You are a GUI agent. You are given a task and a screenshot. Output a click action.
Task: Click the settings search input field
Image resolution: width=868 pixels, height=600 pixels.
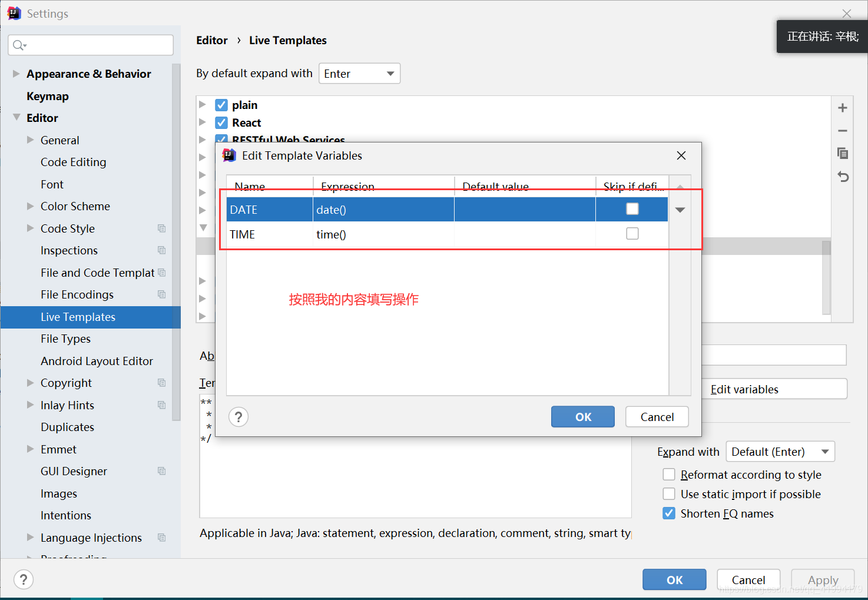(91, 45)
